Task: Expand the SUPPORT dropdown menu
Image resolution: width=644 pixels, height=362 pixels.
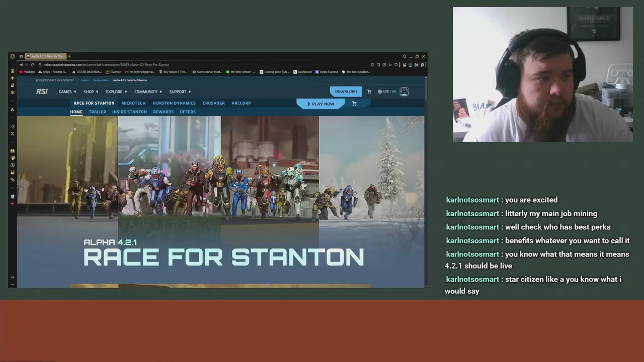Action: 180,92
